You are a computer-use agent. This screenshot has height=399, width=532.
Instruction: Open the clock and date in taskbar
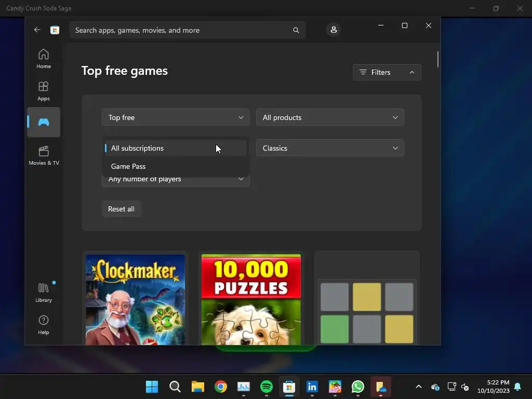tap(494, 387)
